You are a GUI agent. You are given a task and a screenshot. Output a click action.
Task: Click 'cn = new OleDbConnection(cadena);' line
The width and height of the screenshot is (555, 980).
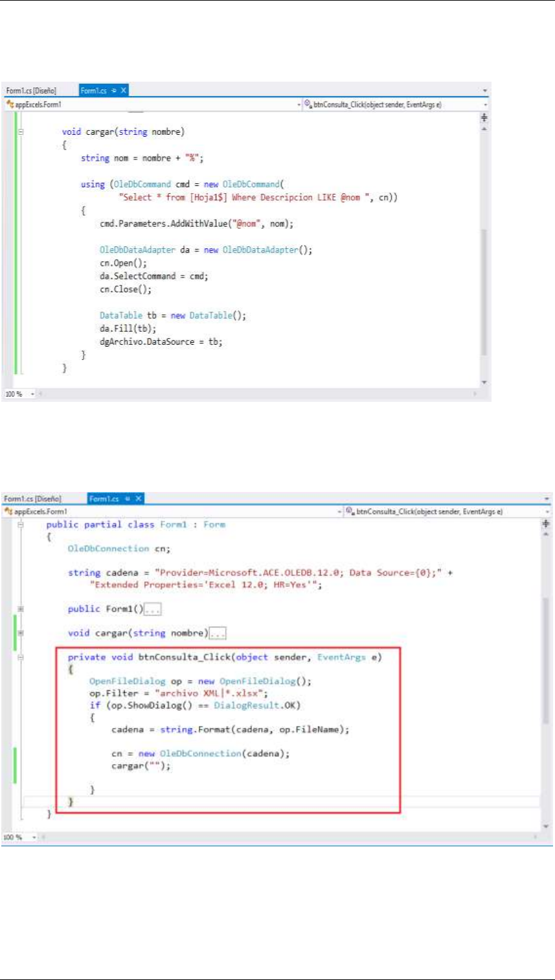click(x=201, y=754)
